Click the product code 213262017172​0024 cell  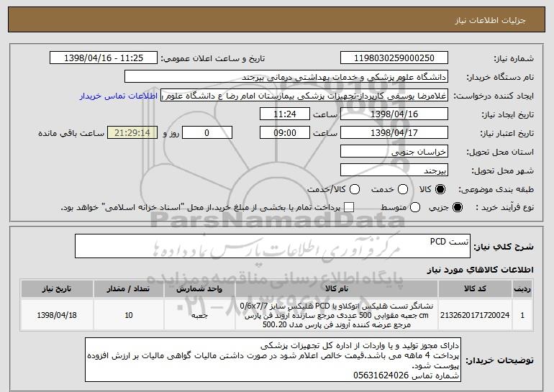(x=475, y=315)
